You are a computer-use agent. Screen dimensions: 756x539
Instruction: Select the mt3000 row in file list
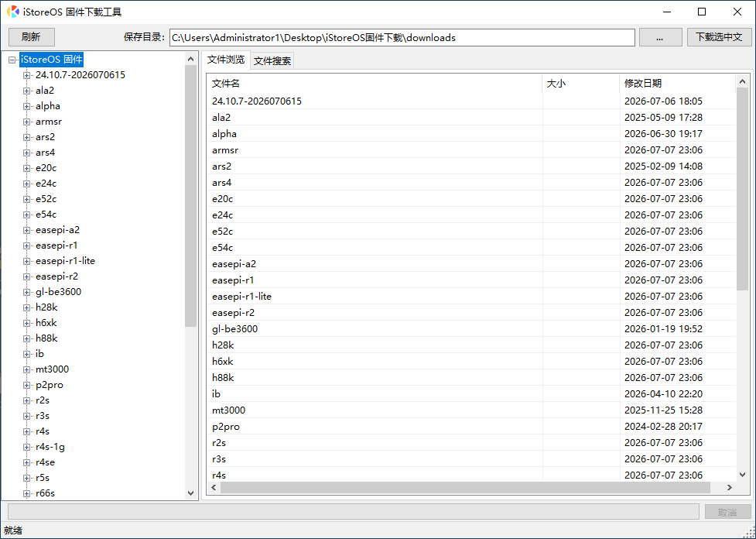(x=471, y=410)
